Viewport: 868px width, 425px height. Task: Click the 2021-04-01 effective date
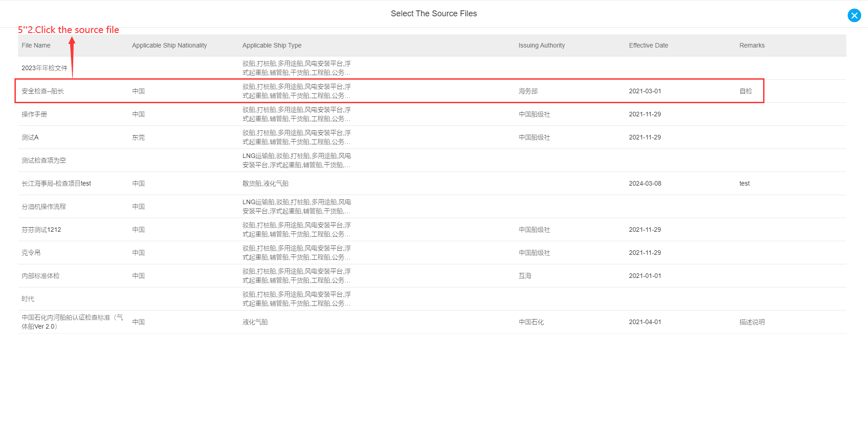tap(645, 322)
